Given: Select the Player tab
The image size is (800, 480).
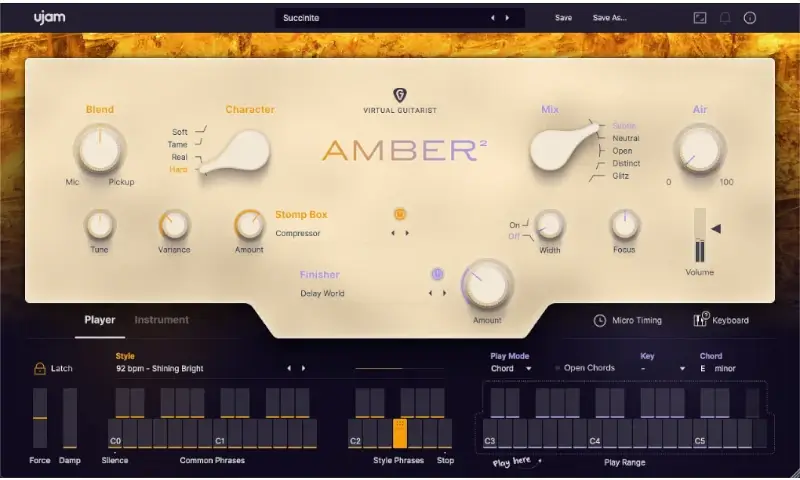Looking at the screenshot, I should (99, 320).
